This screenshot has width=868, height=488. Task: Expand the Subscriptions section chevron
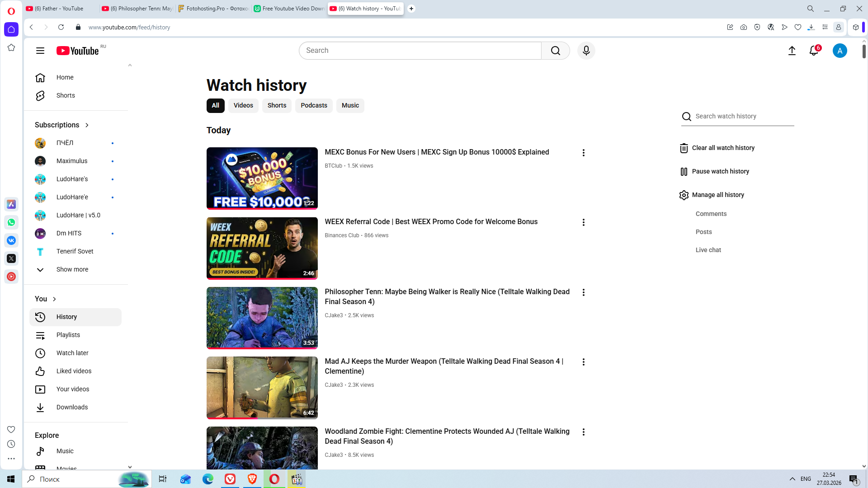point(87,125)
